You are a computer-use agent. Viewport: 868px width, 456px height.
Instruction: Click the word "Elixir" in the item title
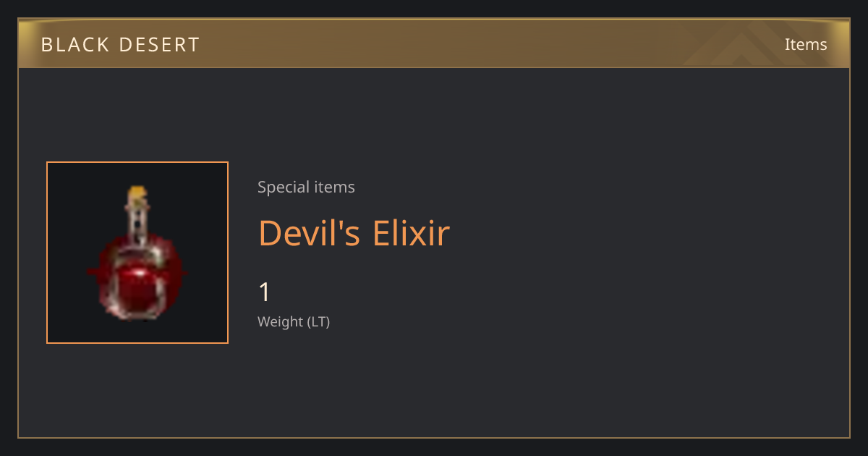tap(412, 233)
